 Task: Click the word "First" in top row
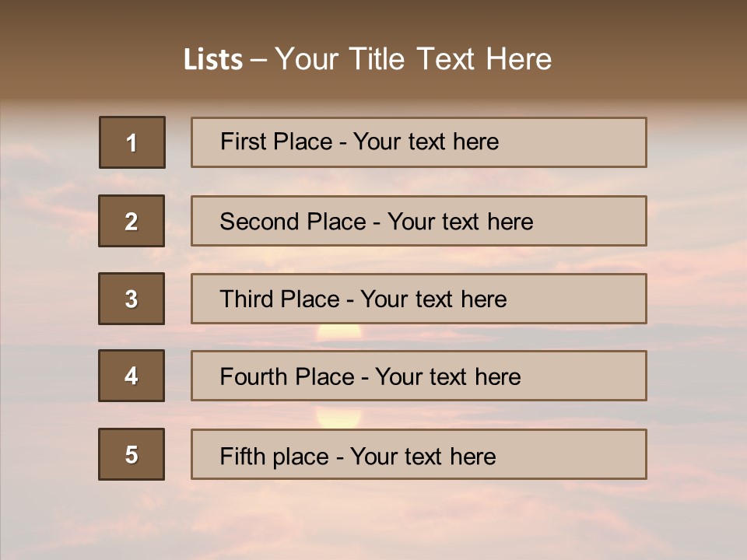click(x=244, y=142)
